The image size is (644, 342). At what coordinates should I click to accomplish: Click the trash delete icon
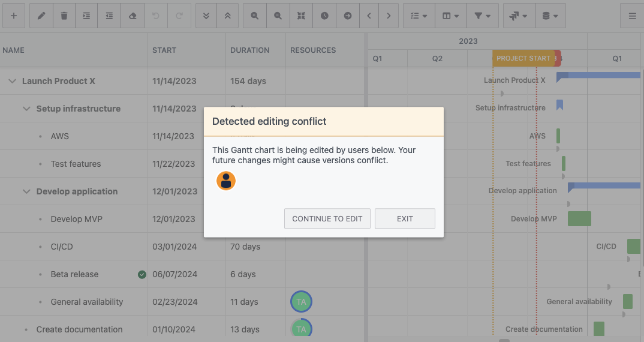point(64,16)
